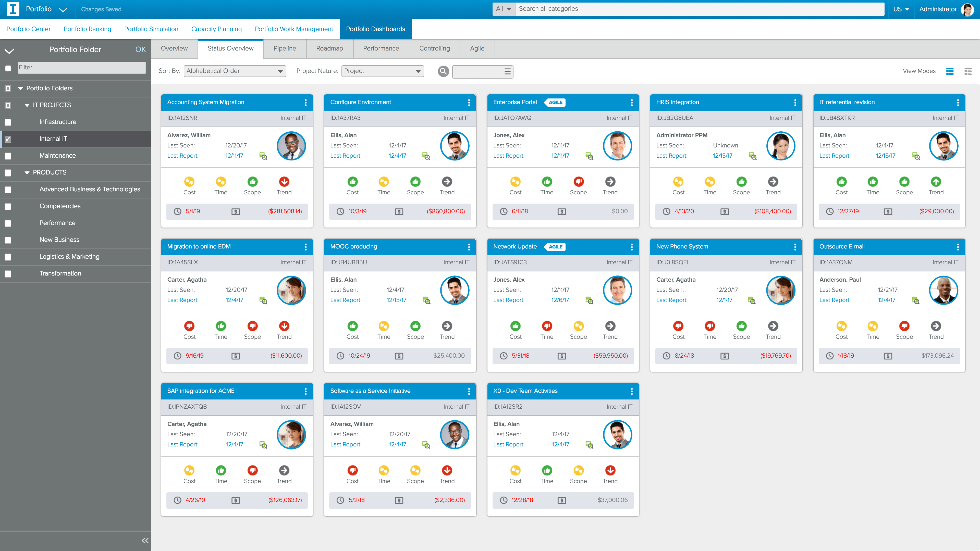Screen dimensions: 980x551
Task: Click red Trend arrow on Migration to online EDM
Action: click(284, 326)
